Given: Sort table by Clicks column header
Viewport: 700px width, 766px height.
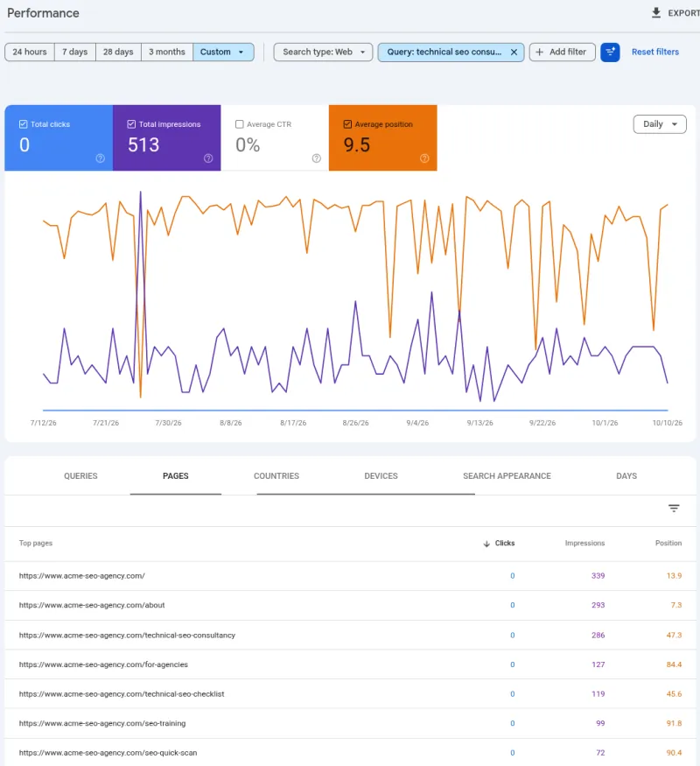Looking at the screenshot, I should (x=505, y=544).
